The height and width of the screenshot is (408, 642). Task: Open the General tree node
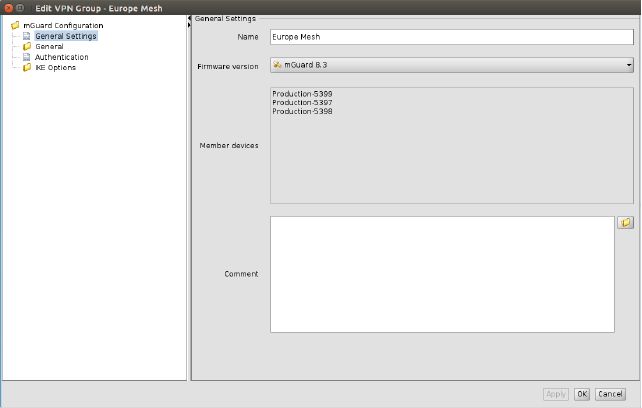[49, 46]
